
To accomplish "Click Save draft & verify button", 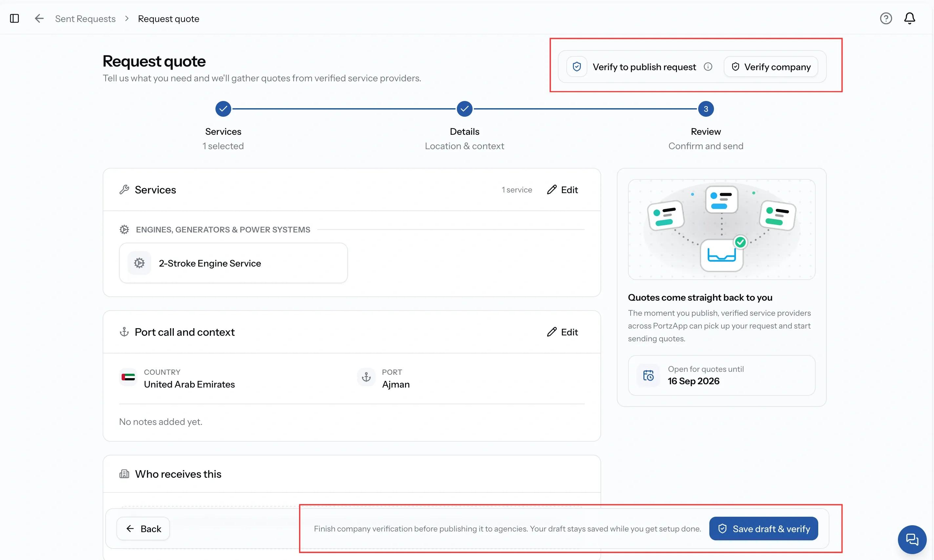I will click(x=763, y=529).
